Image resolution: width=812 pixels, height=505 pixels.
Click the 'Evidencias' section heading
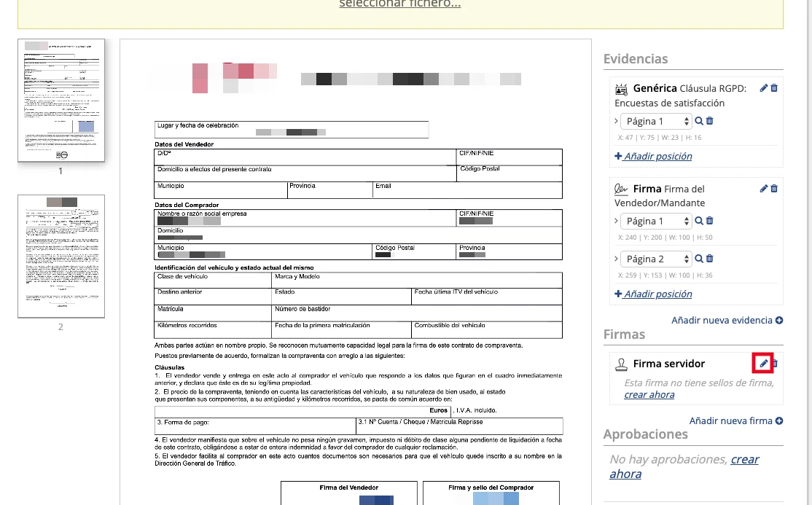tap(636, 59)
